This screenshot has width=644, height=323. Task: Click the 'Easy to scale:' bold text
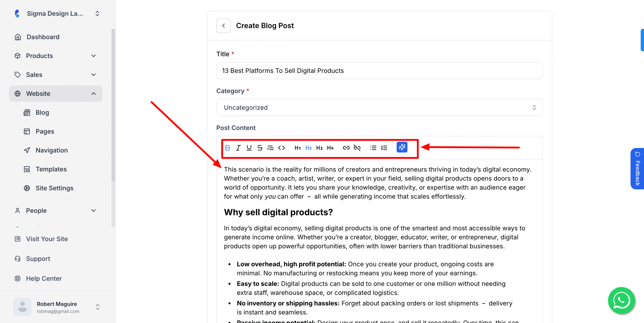(258, 284)
